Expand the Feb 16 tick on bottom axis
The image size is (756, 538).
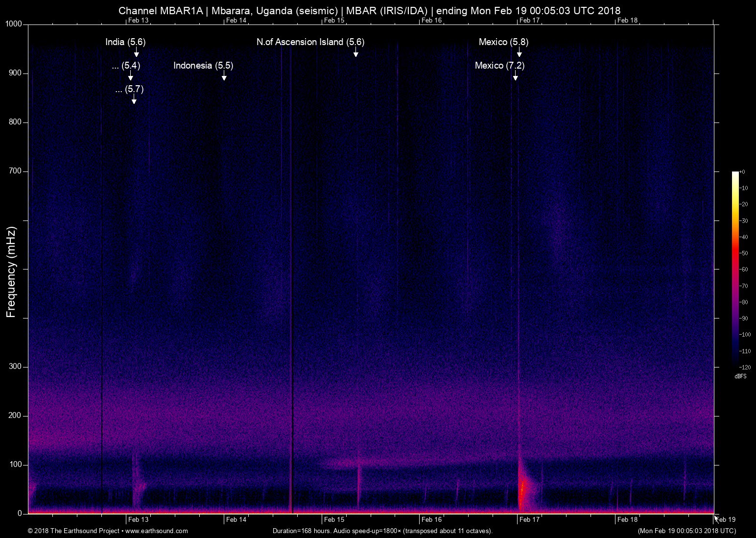tap(431, 520)
